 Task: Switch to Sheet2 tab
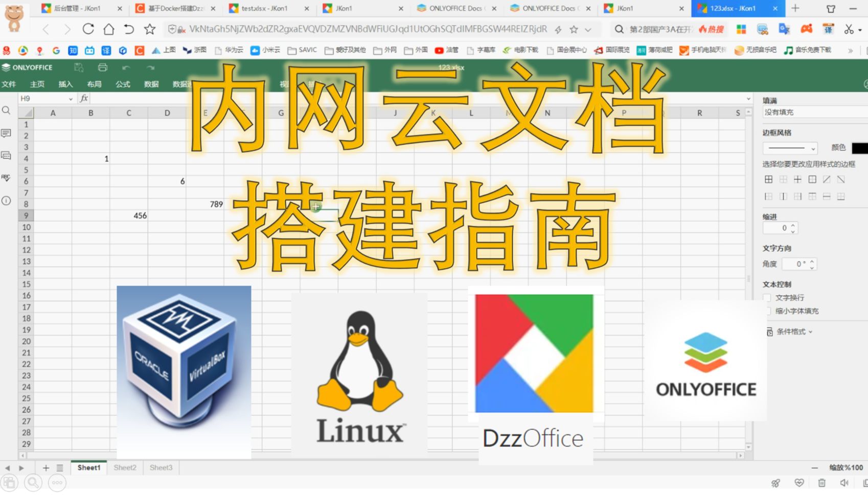(125, 467)
